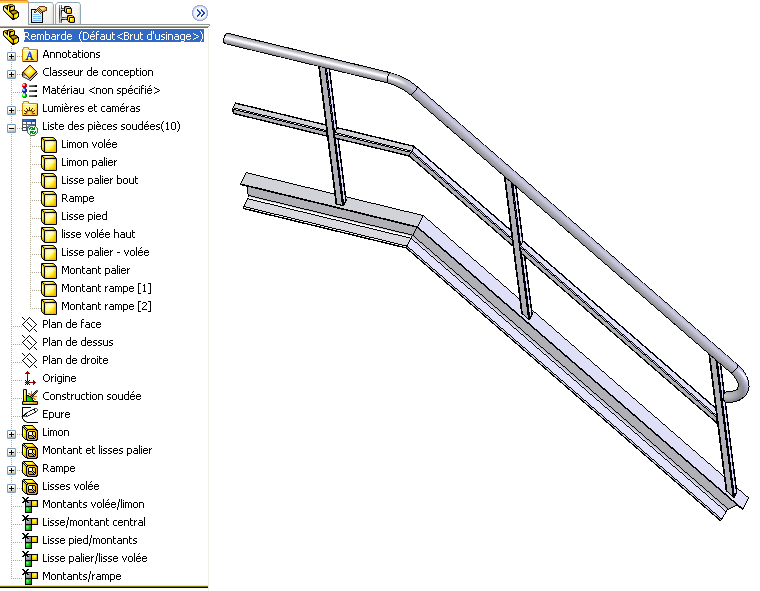This screenshot has height=591, width=760.
Task: Expand Classeur de conception node
Action: click(11, 74)
